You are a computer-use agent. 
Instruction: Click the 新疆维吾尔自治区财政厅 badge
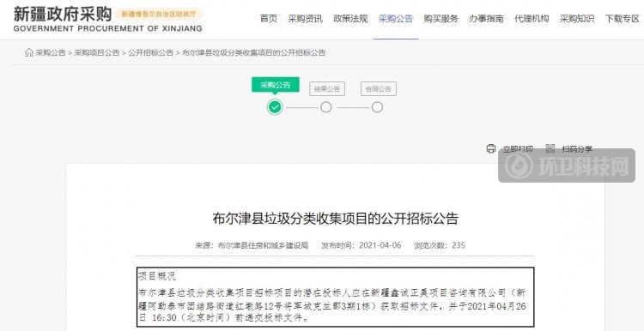click(159, 15)
